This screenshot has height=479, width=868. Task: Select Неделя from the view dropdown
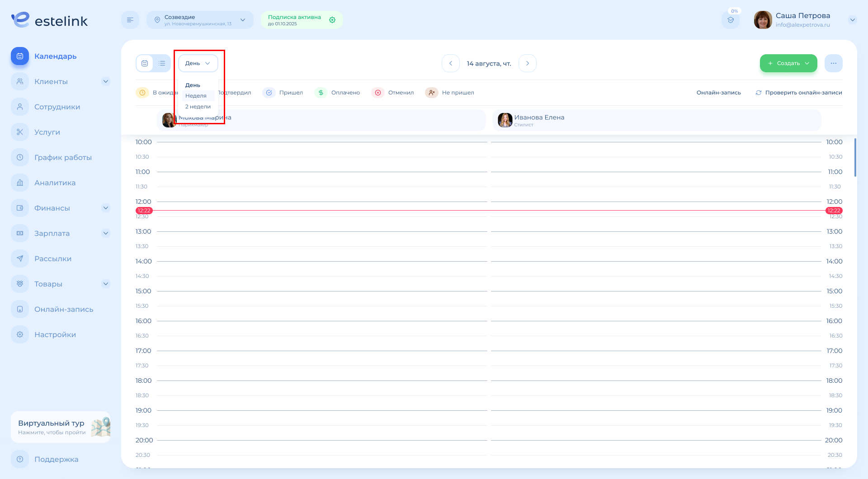click(196, 96)
